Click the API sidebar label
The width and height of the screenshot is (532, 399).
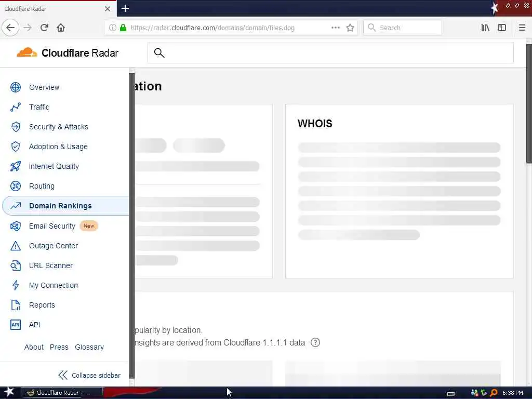pyautogui.click(x=35, y=325)
